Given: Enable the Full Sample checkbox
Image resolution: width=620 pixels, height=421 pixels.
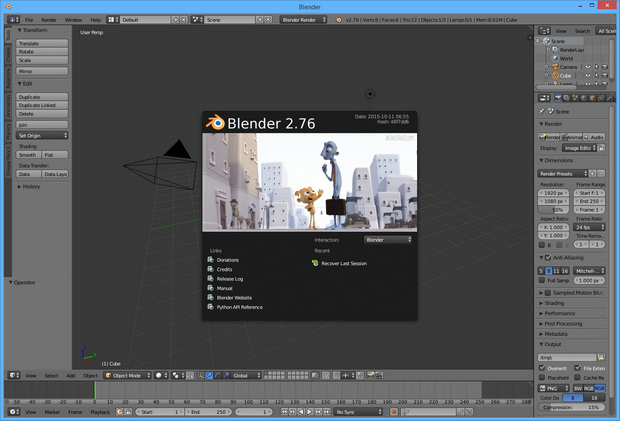Looking at the screenshot, I should (543, 281).
